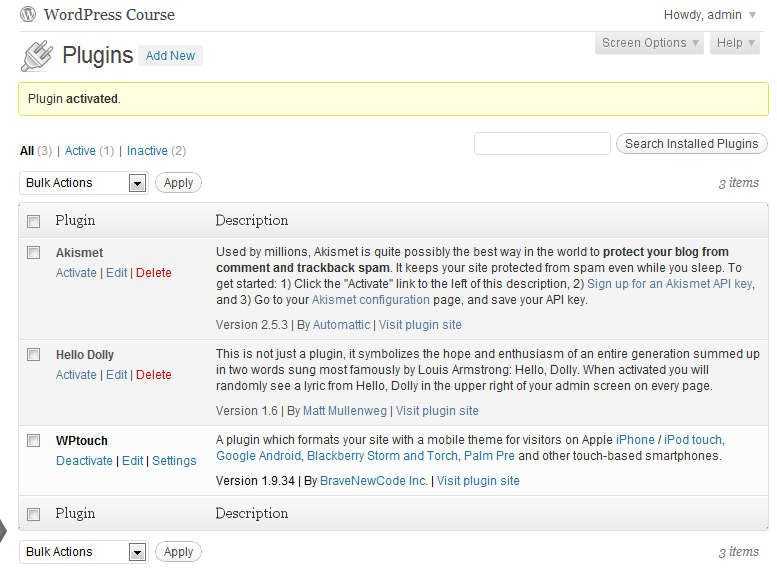Edit the Hello Dolly plugin
This screenshot has height=574, width=777.
tap(116, 375)
